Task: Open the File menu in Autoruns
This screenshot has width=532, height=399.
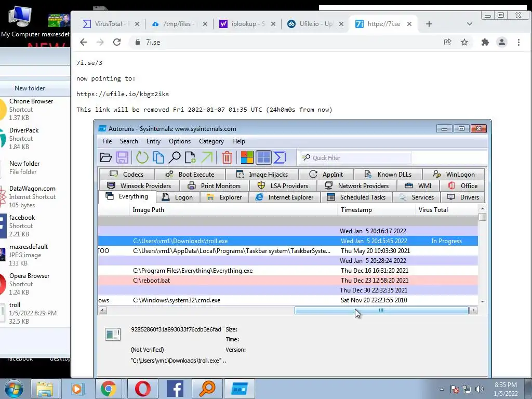Action: pyautogui.click(x=107, y=141)
